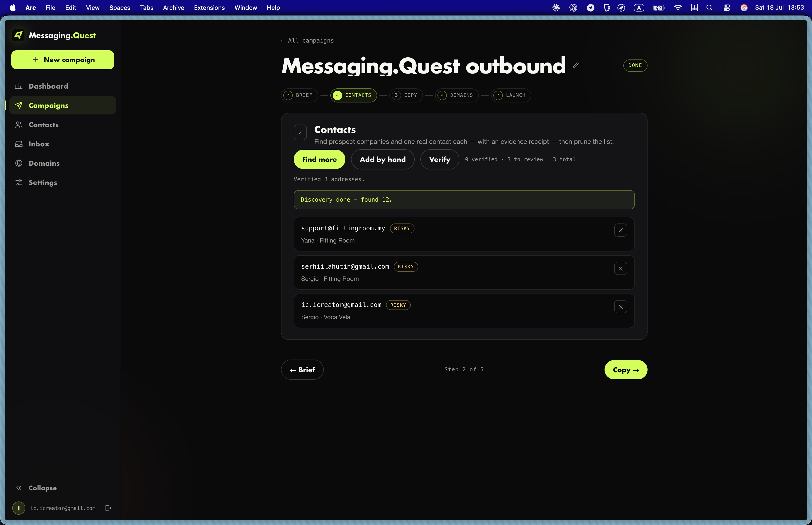Open the Settings sliders icon
812x525 pixels.
tap(19, 182)
